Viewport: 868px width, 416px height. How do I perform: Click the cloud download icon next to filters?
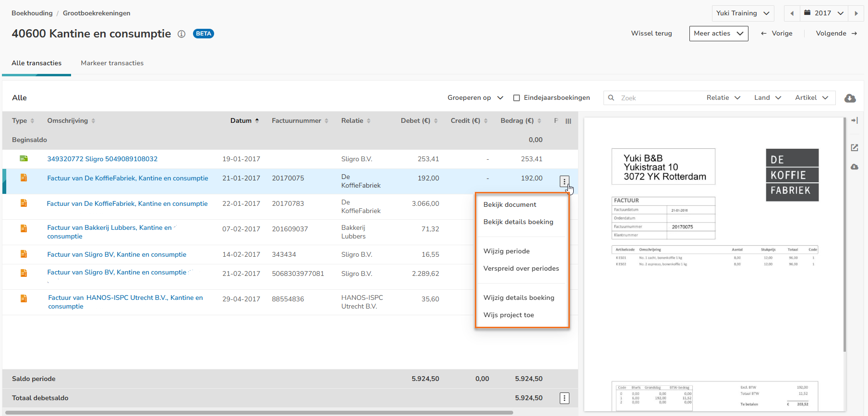[850, 98]
